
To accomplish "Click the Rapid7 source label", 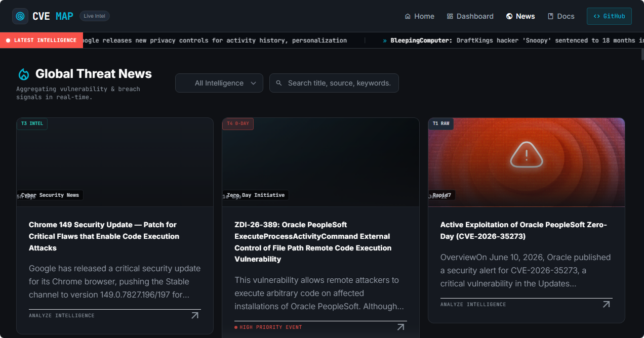I will (442, 195).
